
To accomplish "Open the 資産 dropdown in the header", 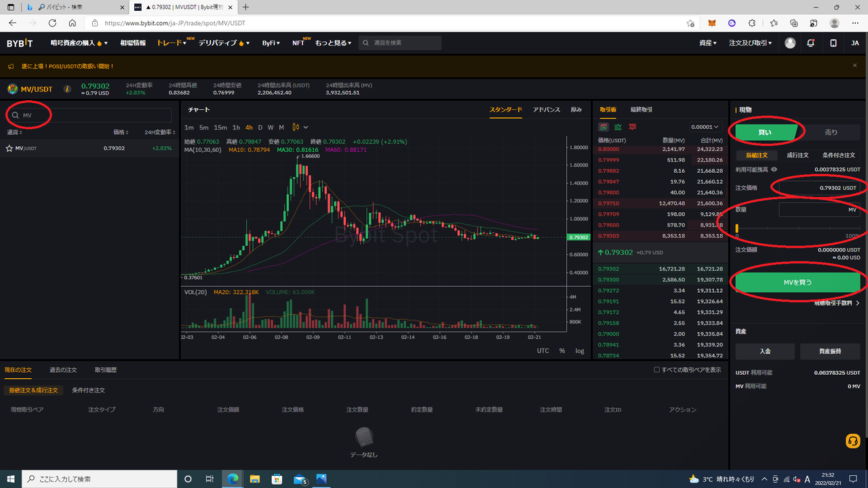I will [x=708, y=43].
